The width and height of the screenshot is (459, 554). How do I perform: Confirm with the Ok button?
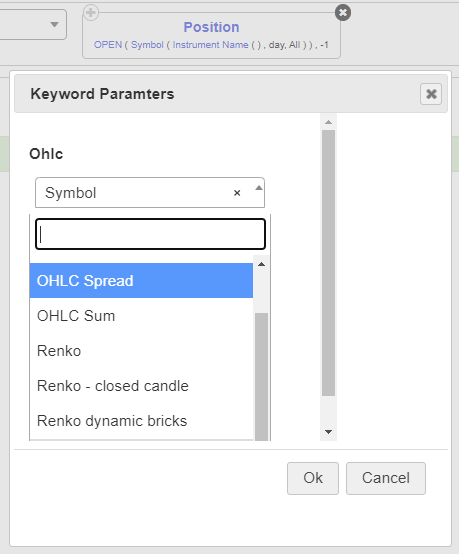click(x=313, y=478)
